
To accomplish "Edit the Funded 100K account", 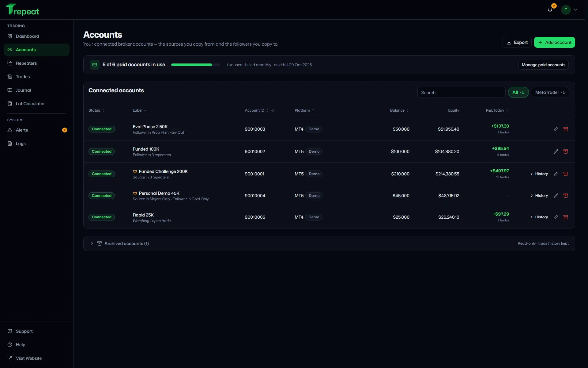I will (556, 151).
